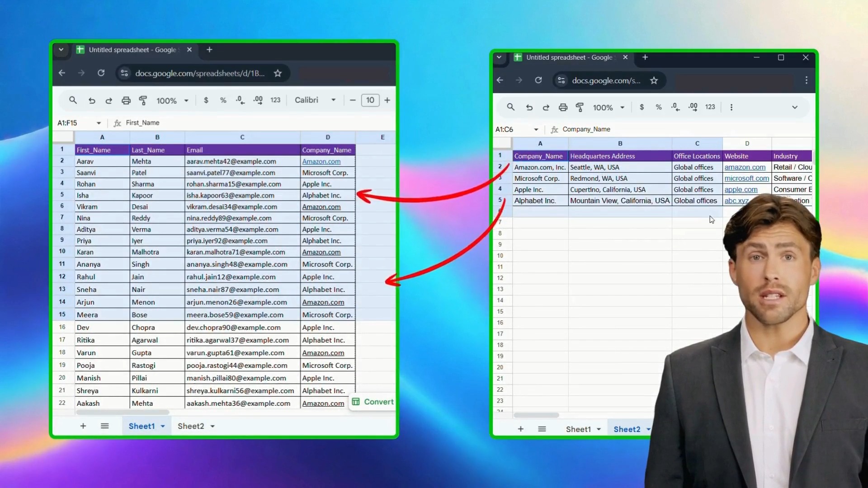Click percent format icon in right spreadsheet
The height and width of the screenshot is (488, 868).
(659, 107)
